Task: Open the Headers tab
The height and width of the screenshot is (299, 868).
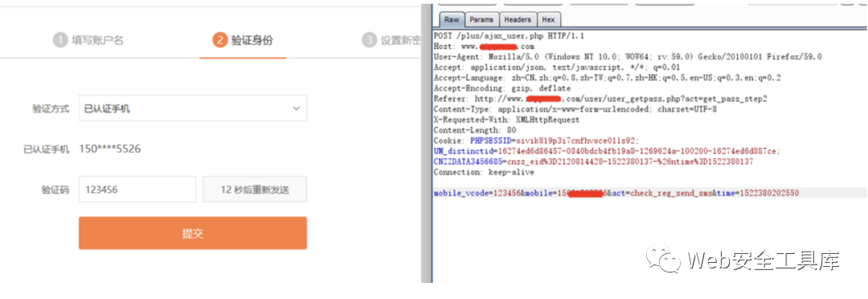Action: tap(518, 20)
